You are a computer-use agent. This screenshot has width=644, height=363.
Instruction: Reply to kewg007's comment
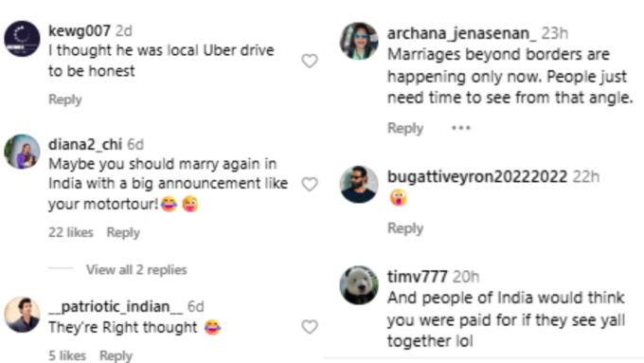65,100
